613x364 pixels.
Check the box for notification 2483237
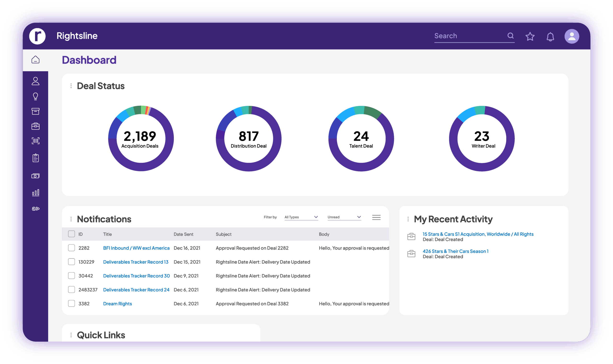tap(71, 290)
